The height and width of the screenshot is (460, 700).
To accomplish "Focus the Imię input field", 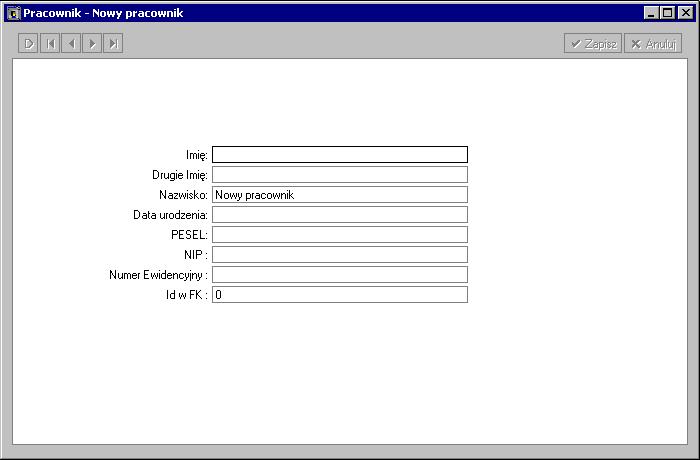I will pyautogui.click(x=340, y=155).
